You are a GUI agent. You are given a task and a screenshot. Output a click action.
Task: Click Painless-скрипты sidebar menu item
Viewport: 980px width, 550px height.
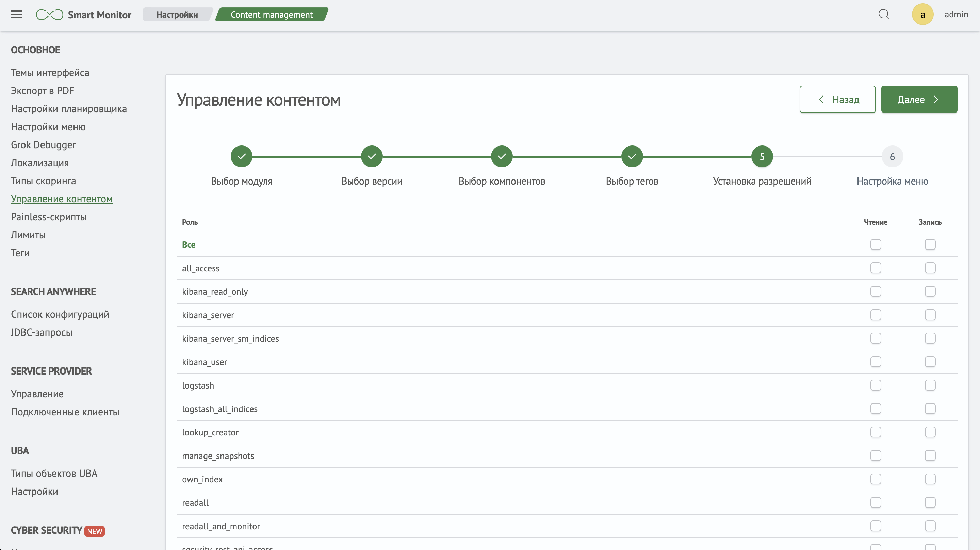point(48,217)
